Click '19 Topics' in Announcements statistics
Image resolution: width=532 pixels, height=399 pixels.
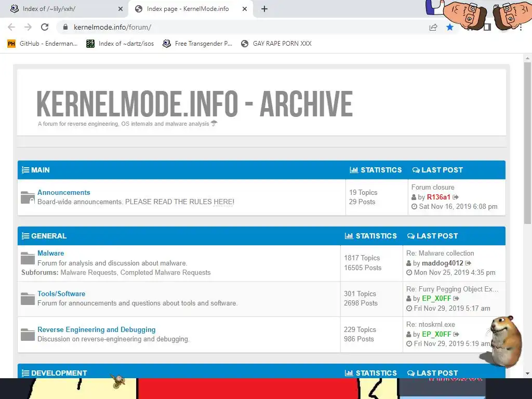pyautogui.click(x=363, y=192)
